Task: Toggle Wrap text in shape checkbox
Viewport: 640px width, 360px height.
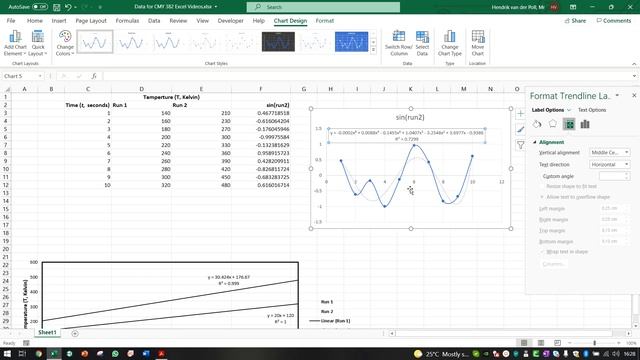Action: click(x=542, y=252)
